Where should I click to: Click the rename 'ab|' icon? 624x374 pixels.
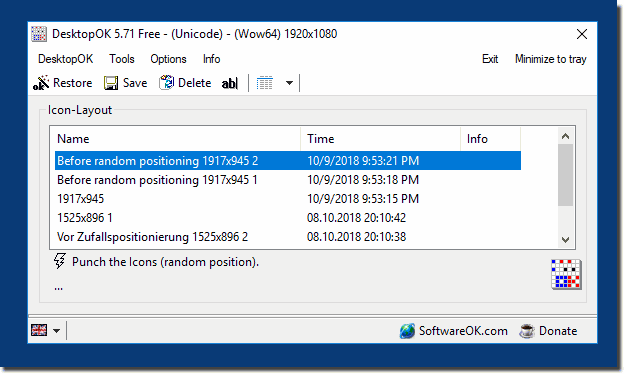pyautogui.click(x=230, y=83)
